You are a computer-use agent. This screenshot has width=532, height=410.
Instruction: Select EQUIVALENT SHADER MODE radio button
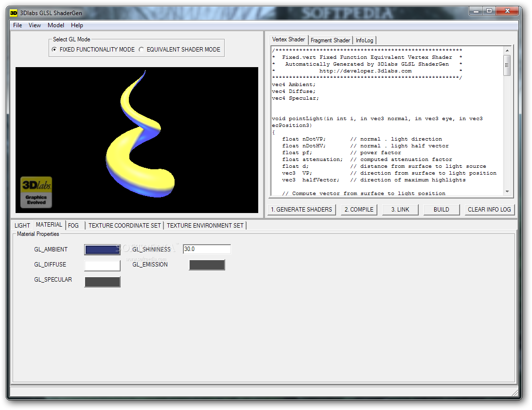click(141, 50)
